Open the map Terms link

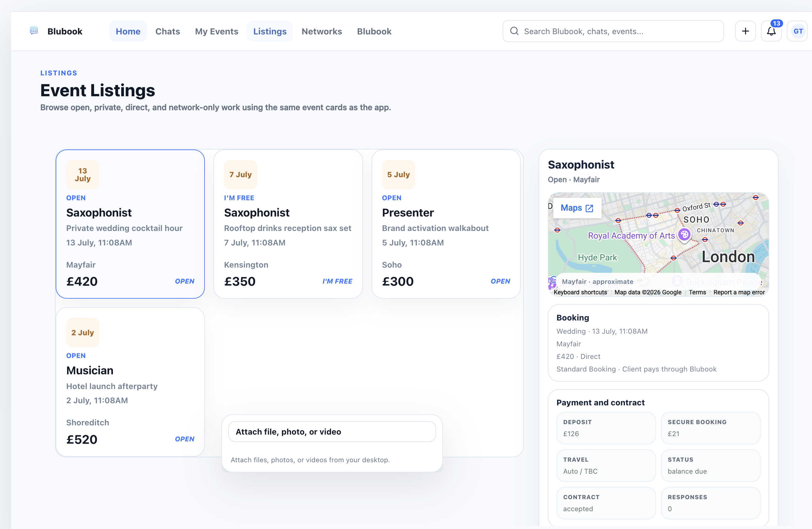pos(697,292)
